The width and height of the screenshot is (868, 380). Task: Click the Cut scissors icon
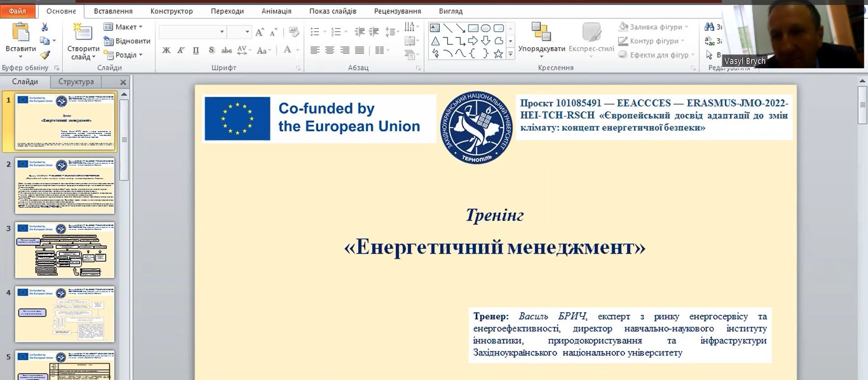(x=44, y=27)
